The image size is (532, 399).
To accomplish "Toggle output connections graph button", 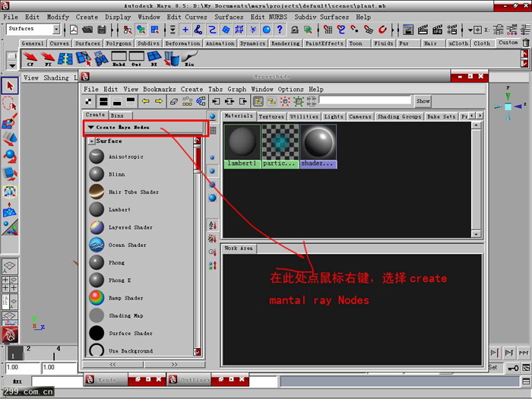I will 243,101.
